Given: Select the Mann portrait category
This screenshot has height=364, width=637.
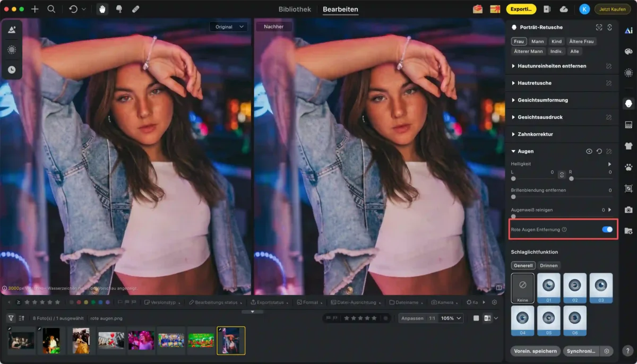Looking at the screenshot, I should click(538, 41).
